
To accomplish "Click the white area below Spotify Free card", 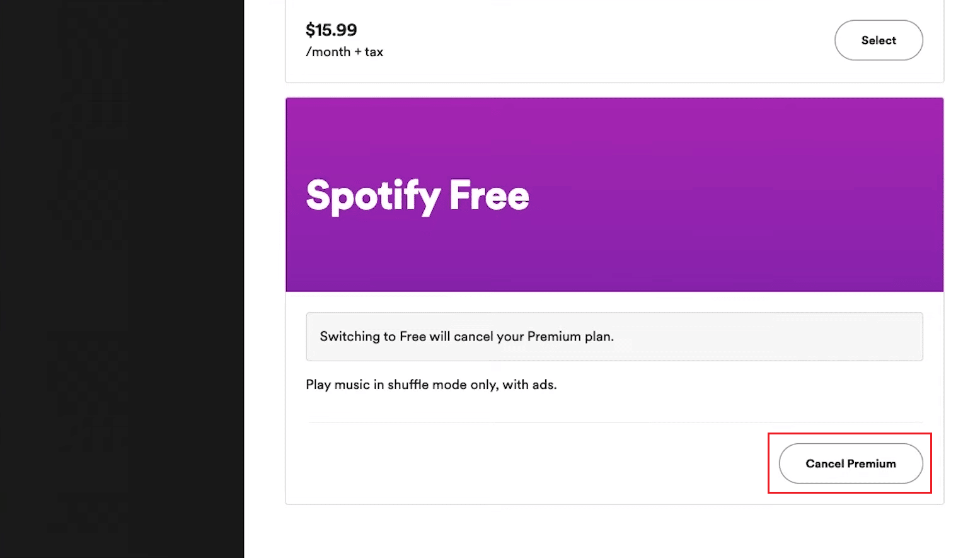I will click(614, 532).
